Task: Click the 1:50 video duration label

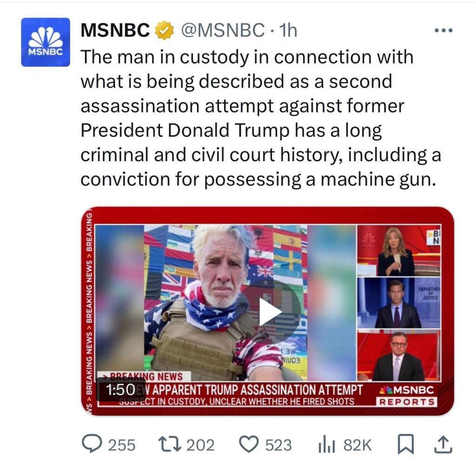Action: tap(120, 389)
